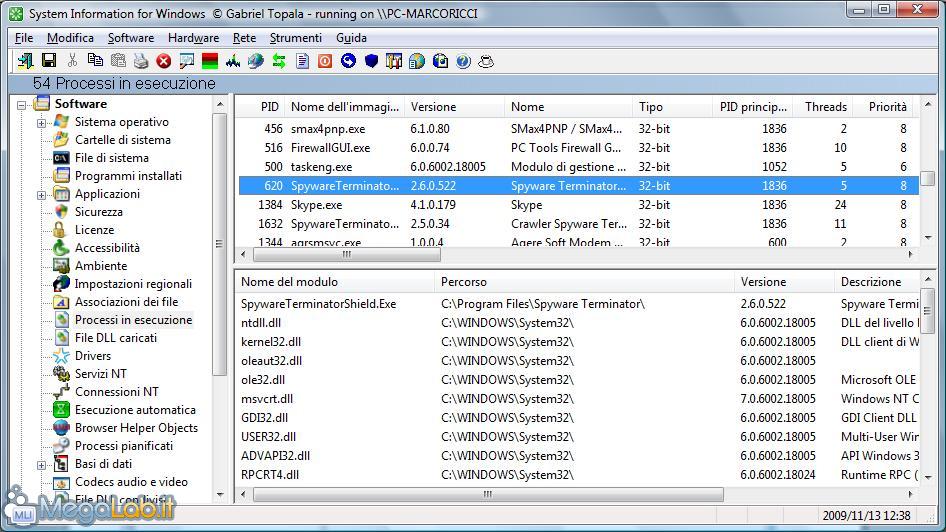Click the orange shutdown power icon

coord(325,61)
